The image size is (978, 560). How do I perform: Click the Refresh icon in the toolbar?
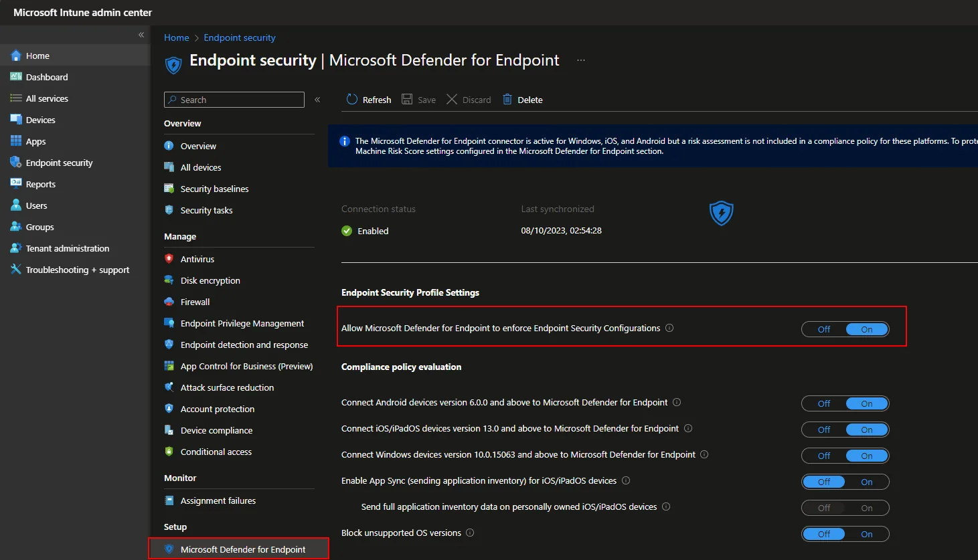tap(352, 100)
